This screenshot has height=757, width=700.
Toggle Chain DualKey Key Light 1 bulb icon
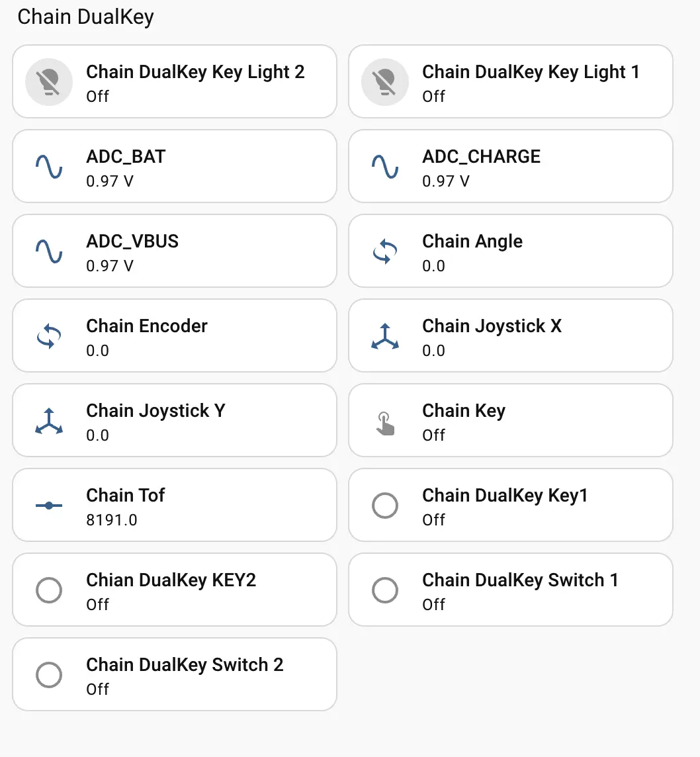click(384, 82)
